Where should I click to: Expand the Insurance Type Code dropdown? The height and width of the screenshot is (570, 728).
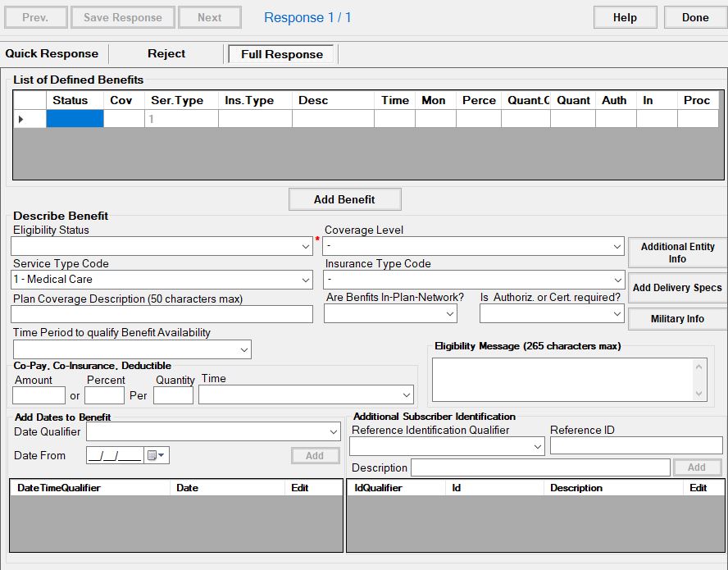[x=617, y=280]
